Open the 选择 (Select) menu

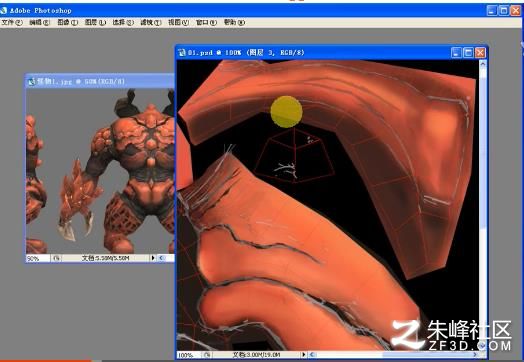pyautogui.click(x=123, y=22)
